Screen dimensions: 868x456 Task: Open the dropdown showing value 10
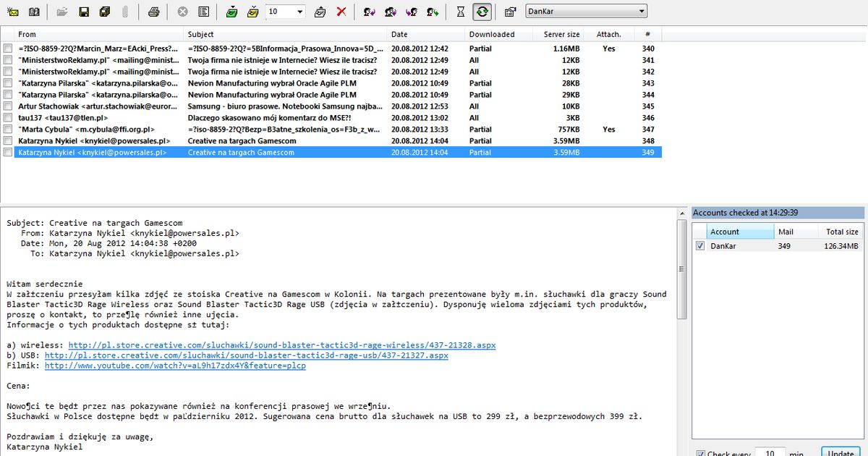[285, 12]
